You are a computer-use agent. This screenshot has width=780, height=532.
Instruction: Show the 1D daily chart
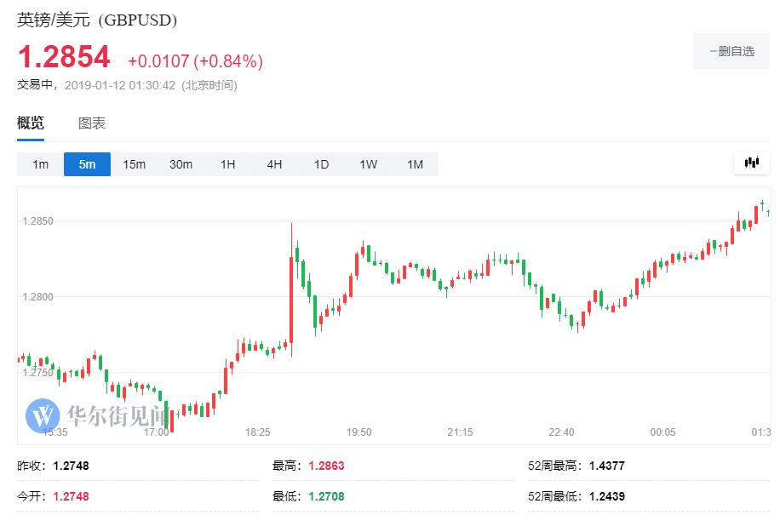point(321,164)
